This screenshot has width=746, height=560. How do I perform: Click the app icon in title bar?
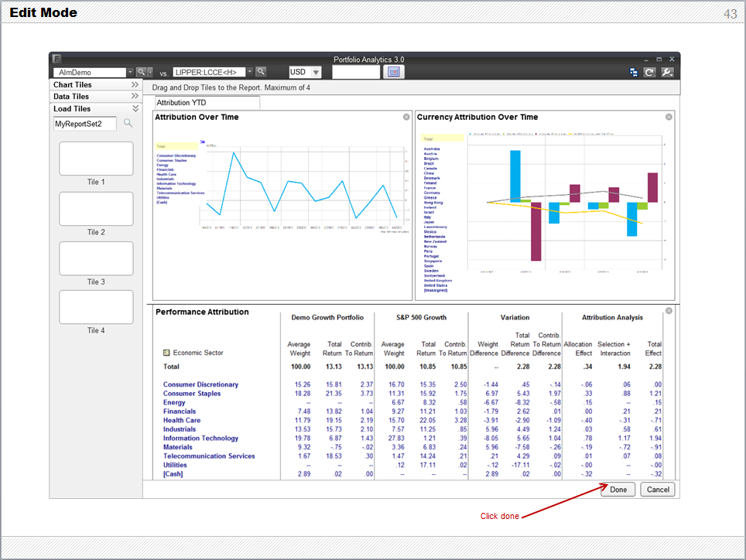[56, 59]
